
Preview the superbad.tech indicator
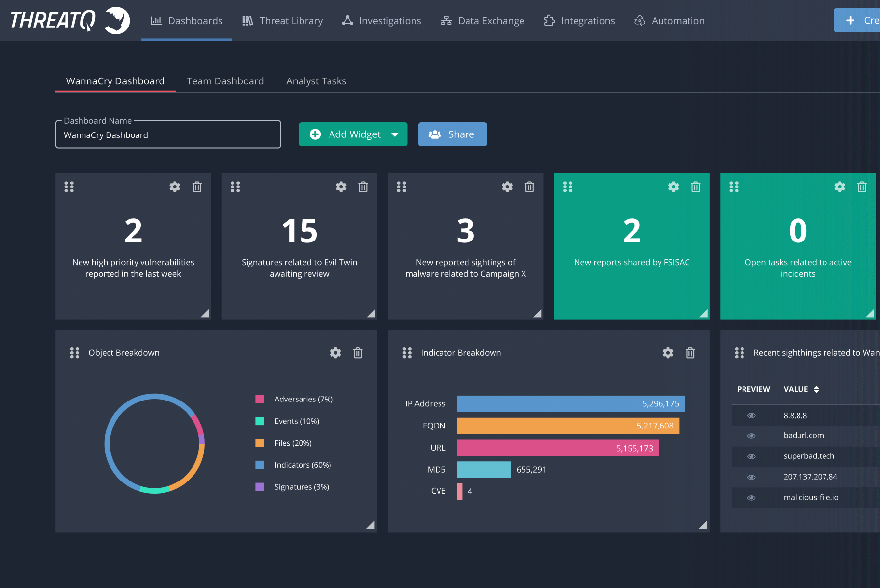(751, 456)
